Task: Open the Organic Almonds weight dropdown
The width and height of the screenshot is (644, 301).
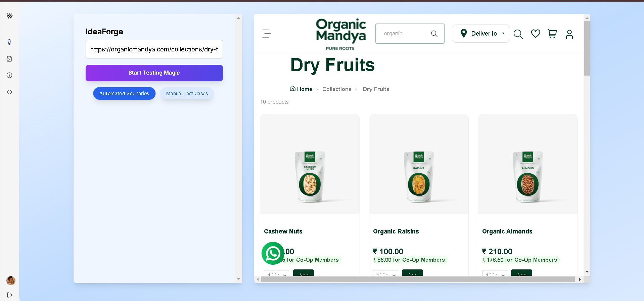Action: point(495,273)
